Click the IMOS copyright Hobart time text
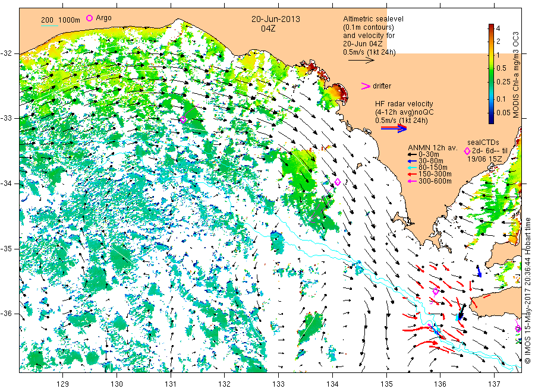 527,290
